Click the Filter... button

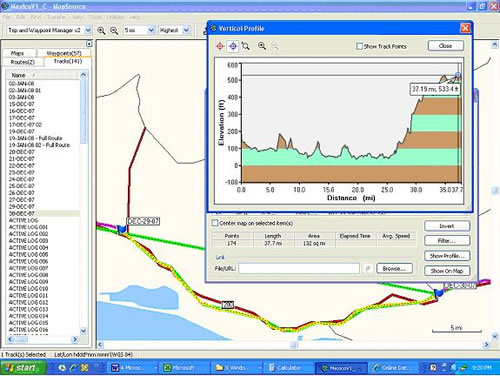click(x=447, y=241)
